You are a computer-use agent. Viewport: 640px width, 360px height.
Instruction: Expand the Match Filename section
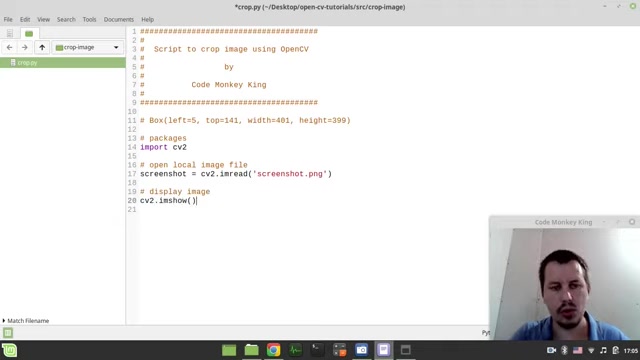[26, 321]
